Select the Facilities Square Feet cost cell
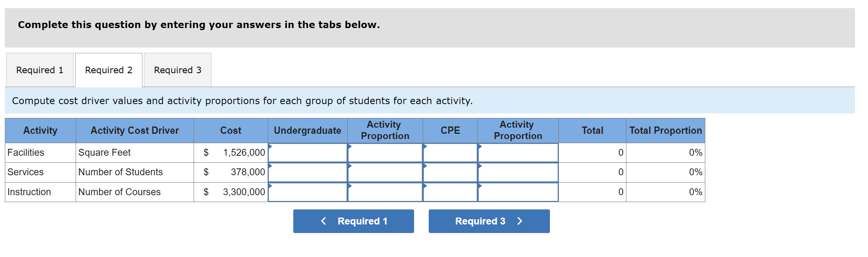The height and width of the screenshot is (257, 868). click(231, 152)
